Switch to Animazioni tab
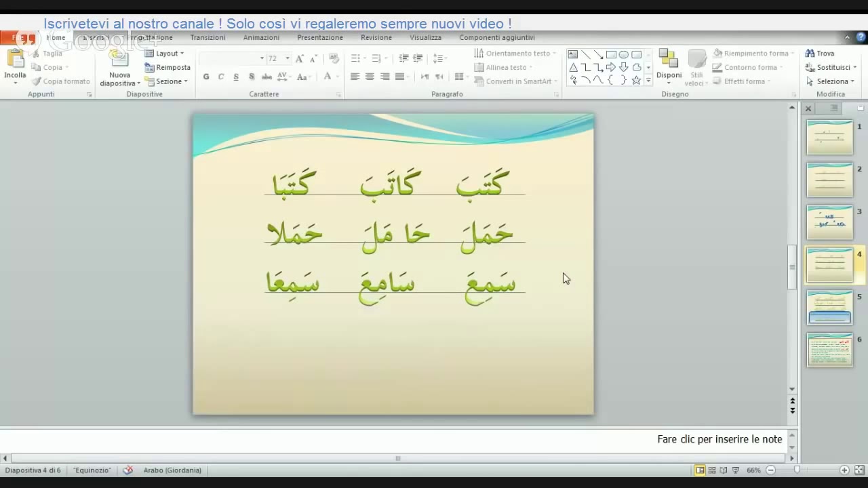868x488 pixels. (261, 37)
